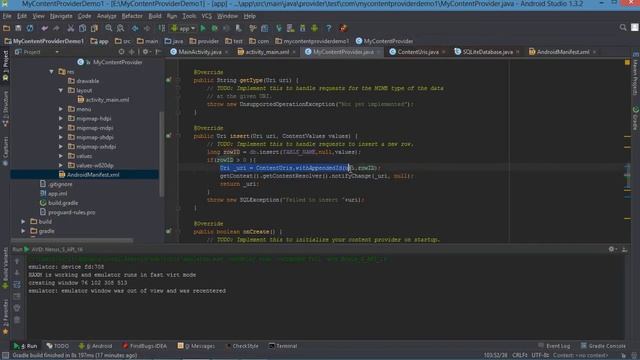
Task: Open the Terminal tool window
Action: (283, 346)
